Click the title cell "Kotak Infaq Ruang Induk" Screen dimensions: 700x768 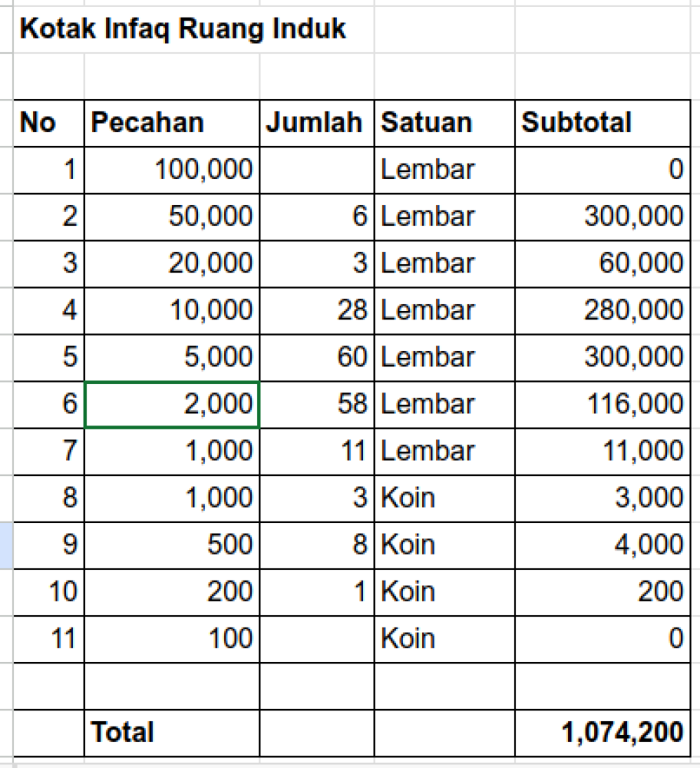pos(182,29)
